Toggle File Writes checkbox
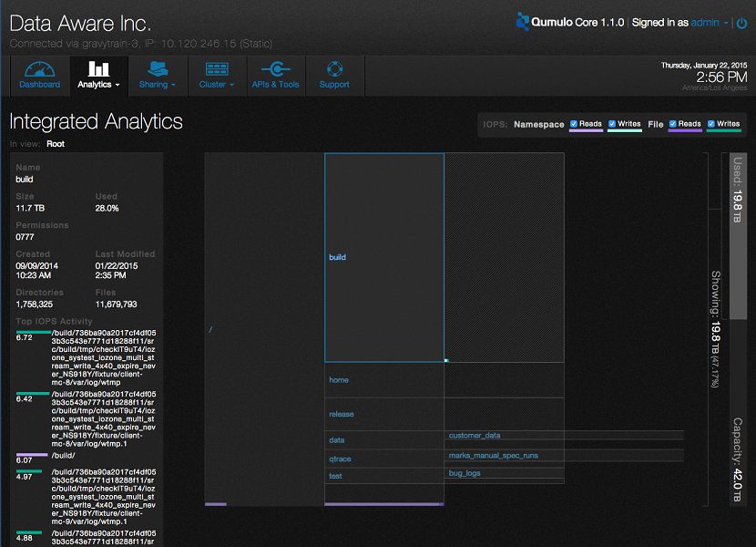The height and width of the screenshot is (547, 756). [710, 124]
